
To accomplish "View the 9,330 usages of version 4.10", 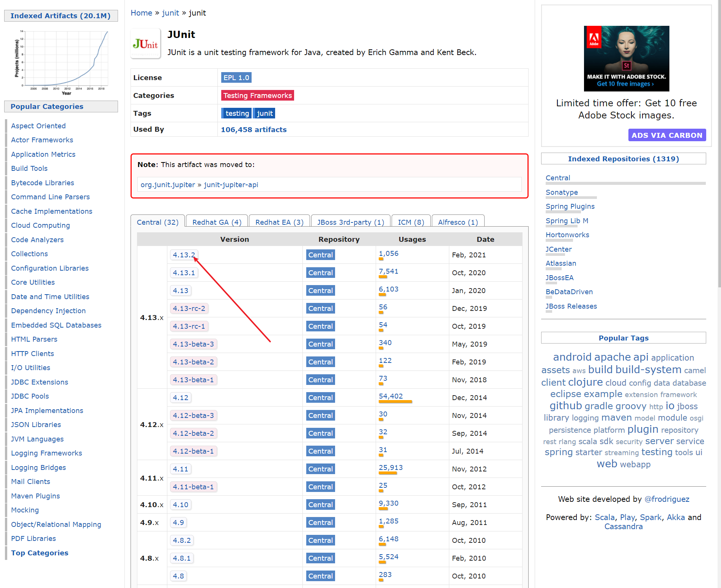I will 389,503.
